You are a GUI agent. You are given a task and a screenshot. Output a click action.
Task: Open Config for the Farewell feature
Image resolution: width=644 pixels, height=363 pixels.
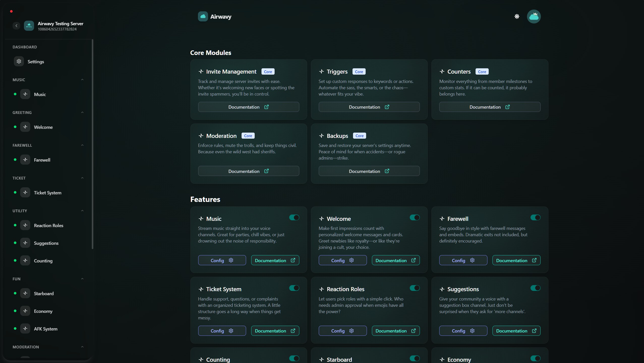[x=463, y=260]
